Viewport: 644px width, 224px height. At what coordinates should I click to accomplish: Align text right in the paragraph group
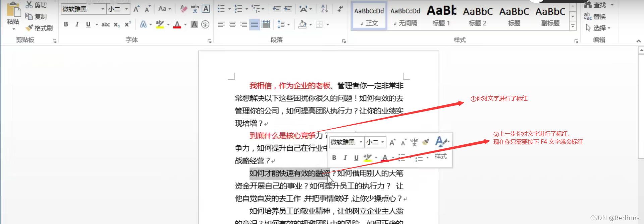(x=243, y=24)
